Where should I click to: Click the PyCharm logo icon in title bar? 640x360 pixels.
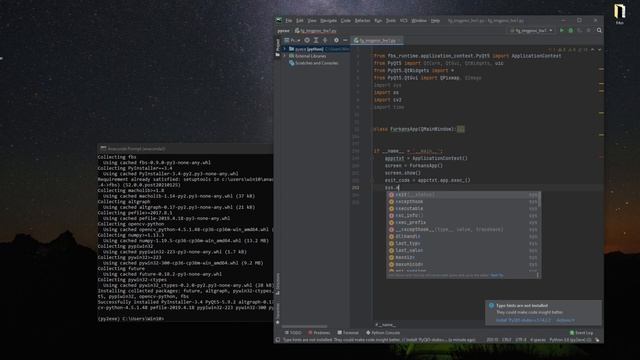279,20
